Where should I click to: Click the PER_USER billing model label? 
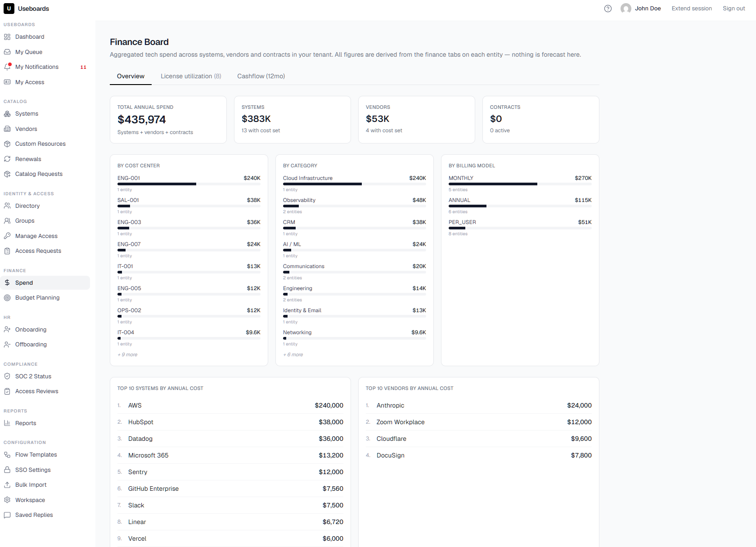[462, 223]
